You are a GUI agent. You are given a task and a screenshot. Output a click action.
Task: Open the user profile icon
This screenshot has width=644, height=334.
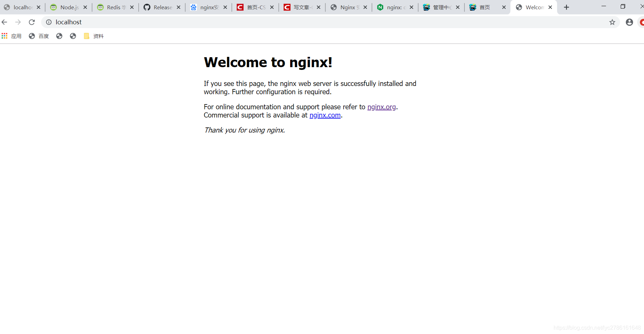629,22
